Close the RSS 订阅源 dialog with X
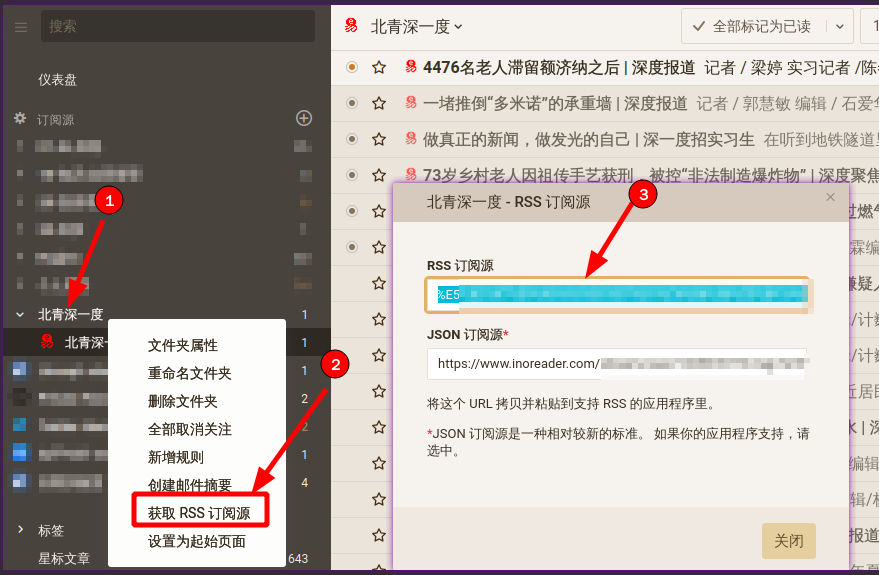 point(830,197)
